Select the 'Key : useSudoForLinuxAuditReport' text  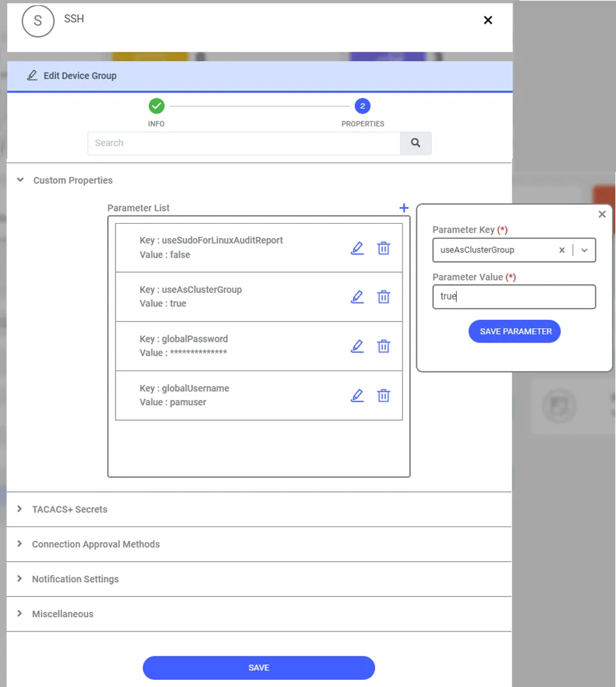point(211,240)
